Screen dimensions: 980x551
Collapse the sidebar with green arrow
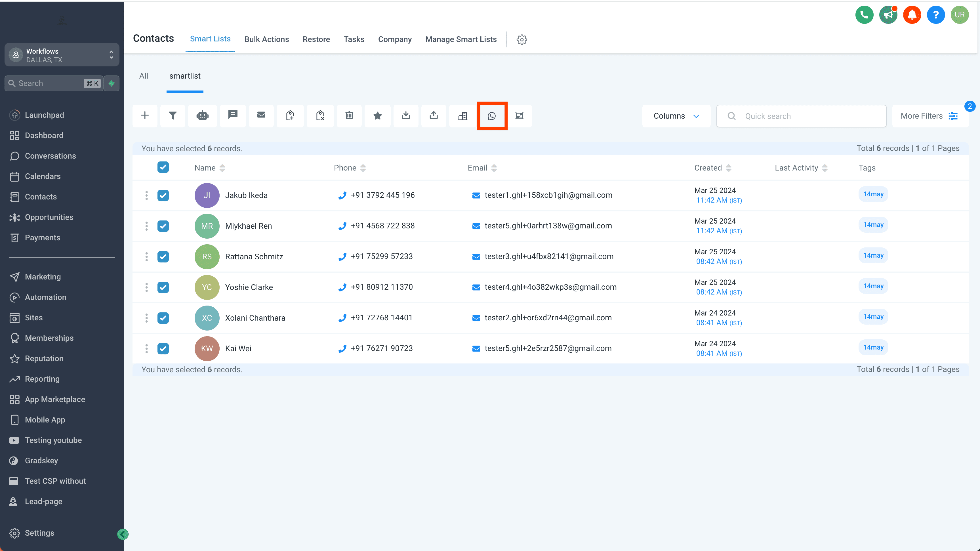pos(123,534)
